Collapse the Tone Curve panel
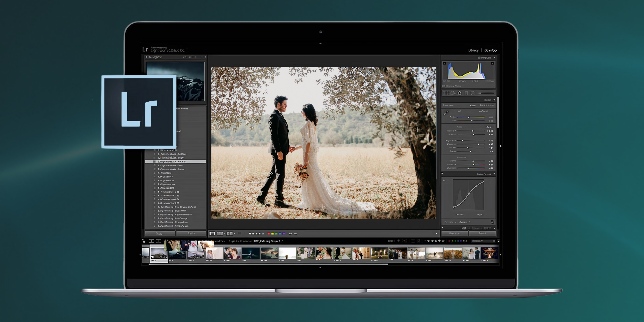The height and width of the screenshot is (322, 644). [x=495, y=174]
